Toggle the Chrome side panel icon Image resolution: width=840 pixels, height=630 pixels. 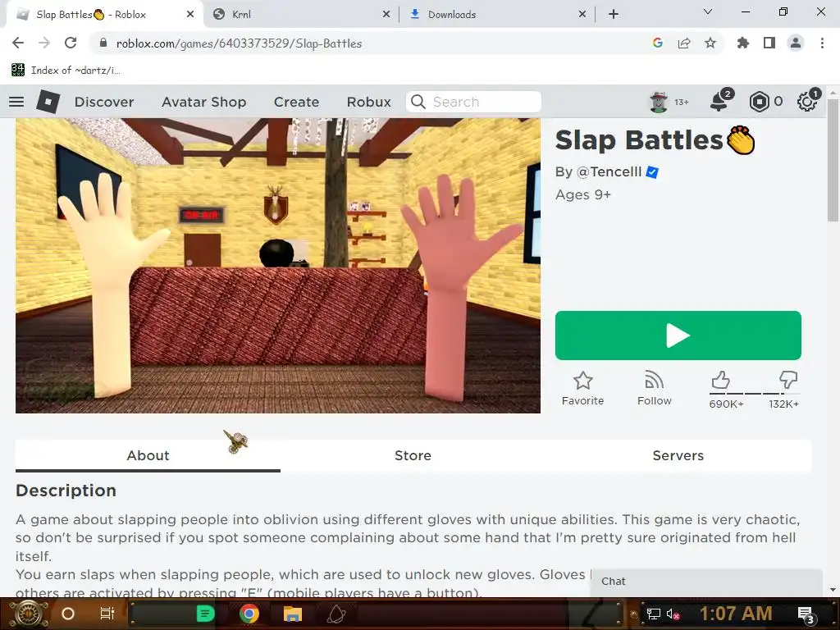[x=769, y=43]
